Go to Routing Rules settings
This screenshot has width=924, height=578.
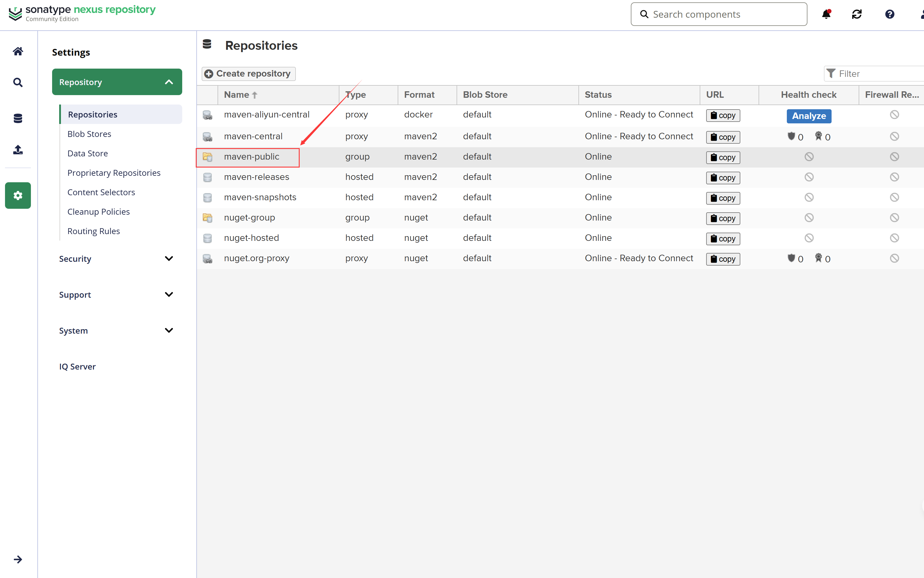pos(93,231)
